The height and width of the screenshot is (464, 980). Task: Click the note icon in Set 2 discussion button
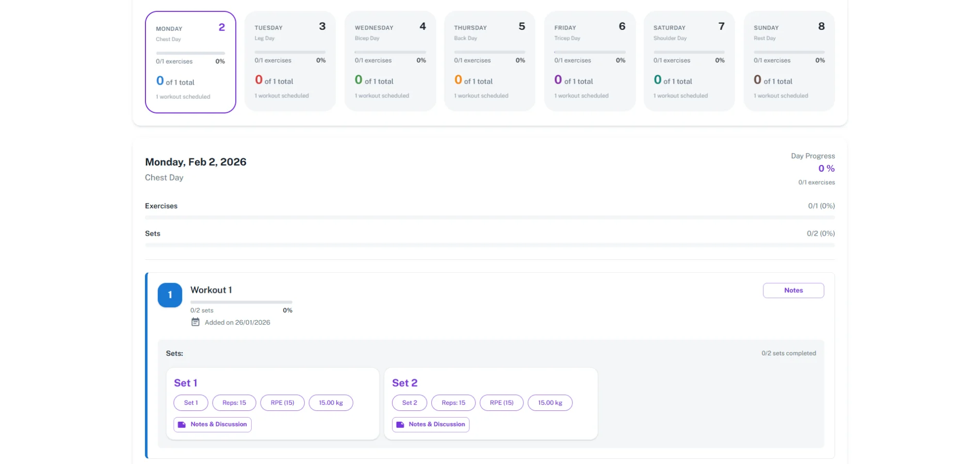tap(400, 424)
